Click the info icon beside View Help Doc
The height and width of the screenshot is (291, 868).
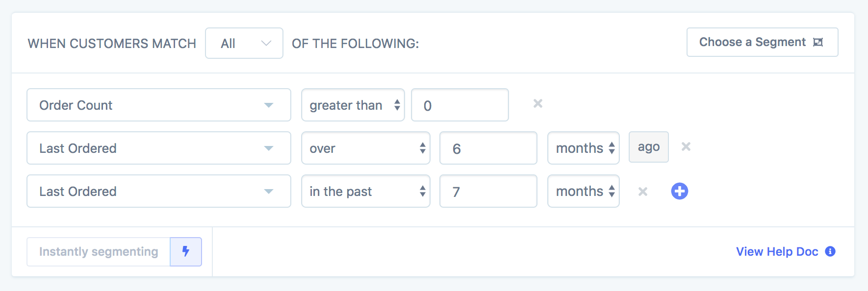[830, 251]
